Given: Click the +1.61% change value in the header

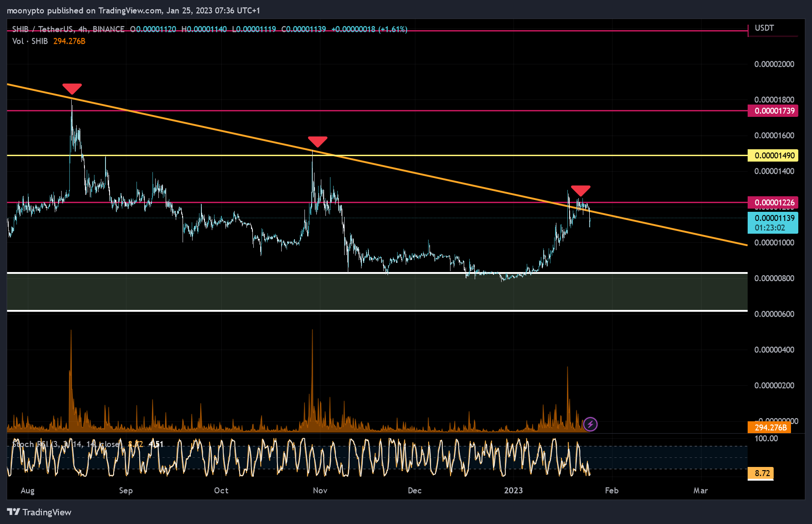Looking at the screenshot, I should 393,29.
